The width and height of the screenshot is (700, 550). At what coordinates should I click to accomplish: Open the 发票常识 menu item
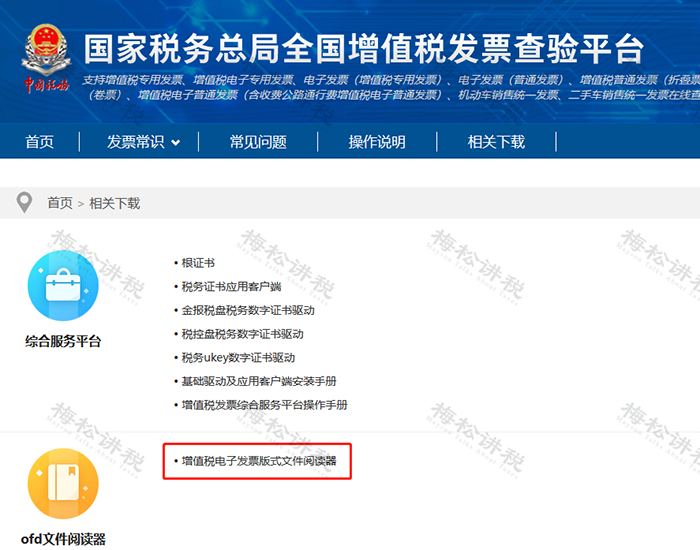[136, 142]
